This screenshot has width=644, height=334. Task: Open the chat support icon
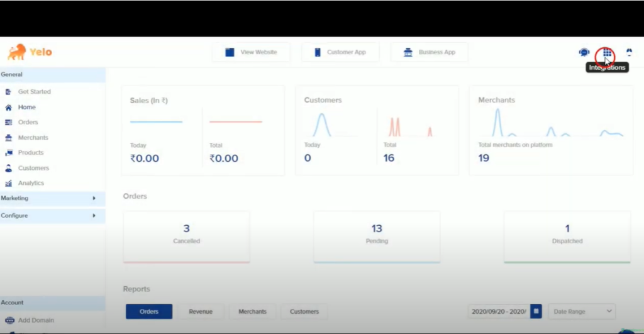(x=584, y=52)
